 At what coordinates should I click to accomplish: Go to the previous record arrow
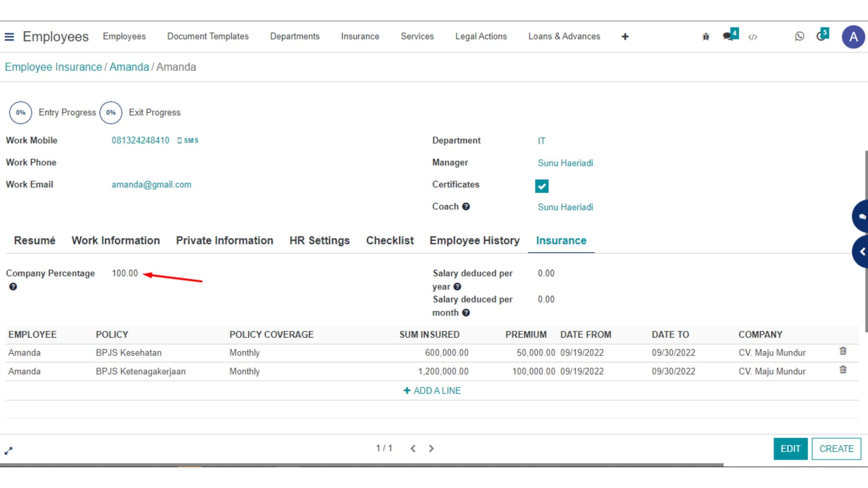[x=413, y=449]
